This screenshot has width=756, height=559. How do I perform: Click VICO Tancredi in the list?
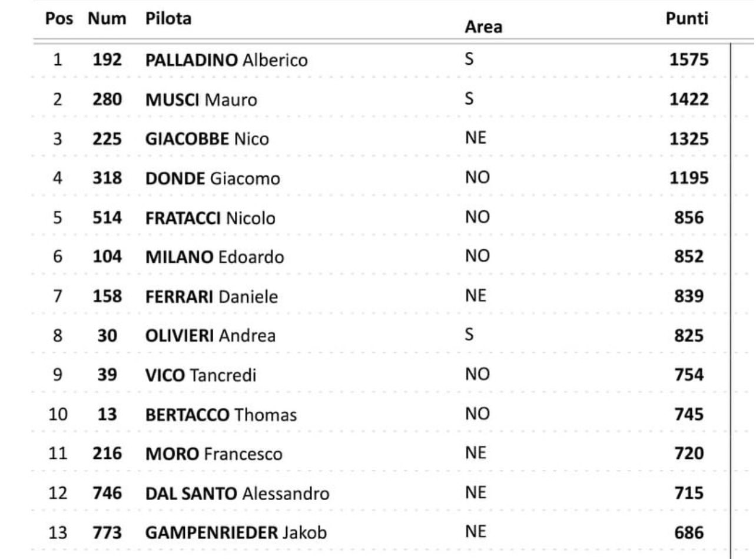pyautogui.click(x=200, y=376)
